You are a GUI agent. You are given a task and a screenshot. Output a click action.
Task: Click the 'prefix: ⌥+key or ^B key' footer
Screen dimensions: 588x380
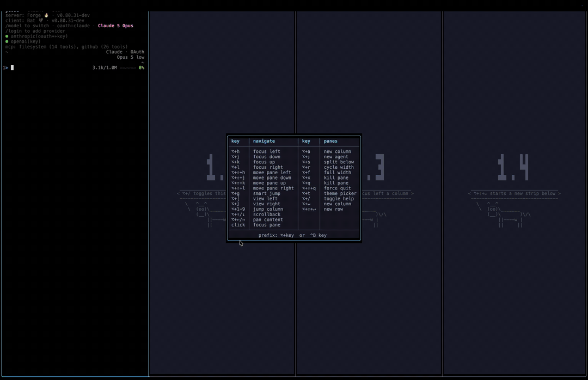292,236
